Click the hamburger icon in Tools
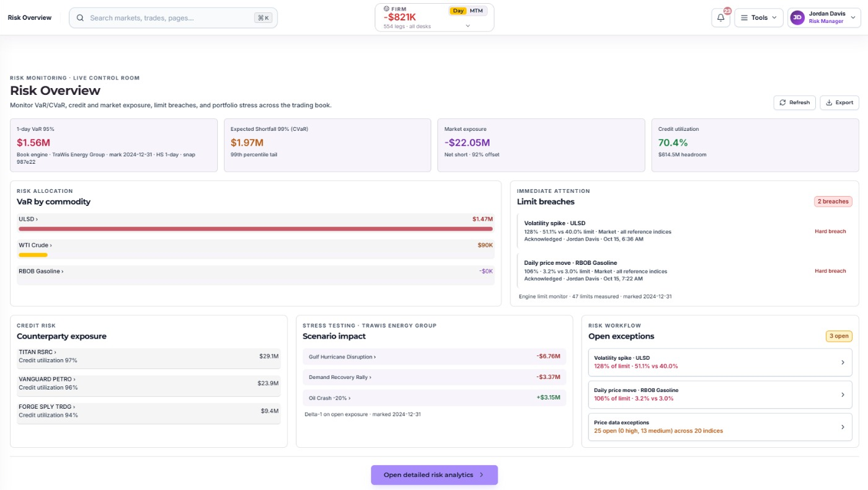Screen dimensions: 868x490 click(745, 18)
